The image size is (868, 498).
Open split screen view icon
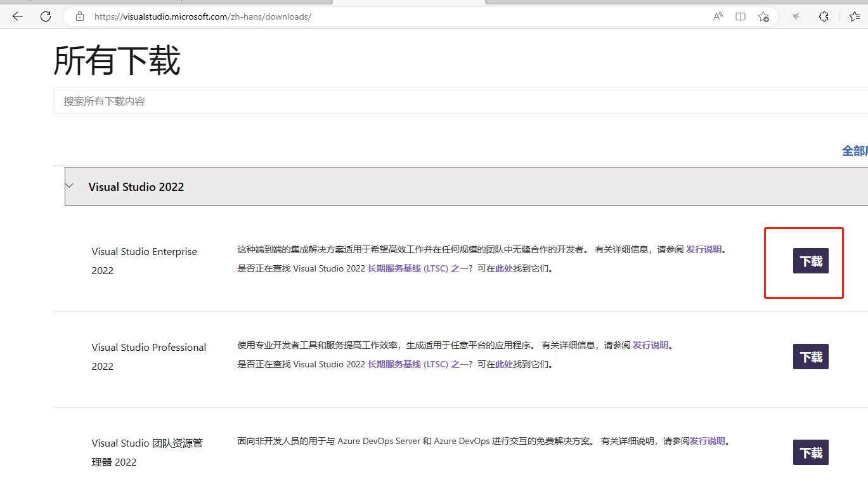[x=741, y=16]
